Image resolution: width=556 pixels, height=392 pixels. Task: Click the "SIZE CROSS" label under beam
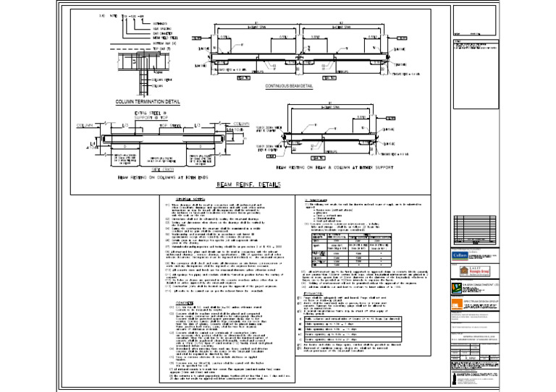(x=163, y=170)
